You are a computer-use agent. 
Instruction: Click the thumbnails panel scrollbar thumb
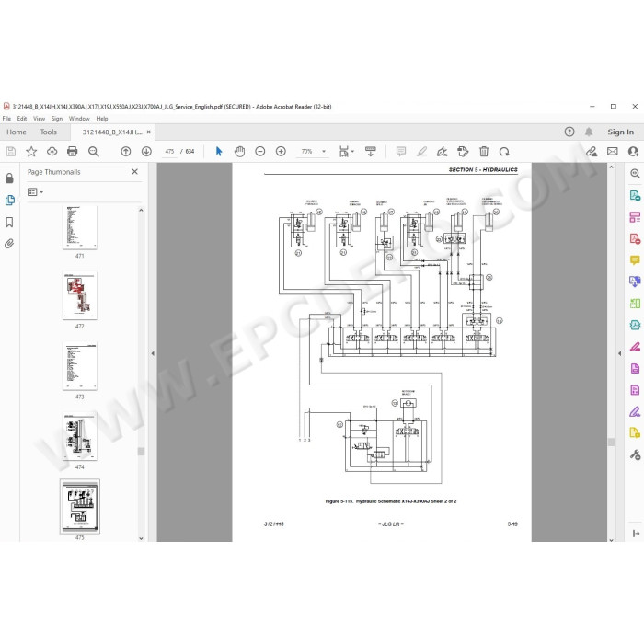(141, 452)
